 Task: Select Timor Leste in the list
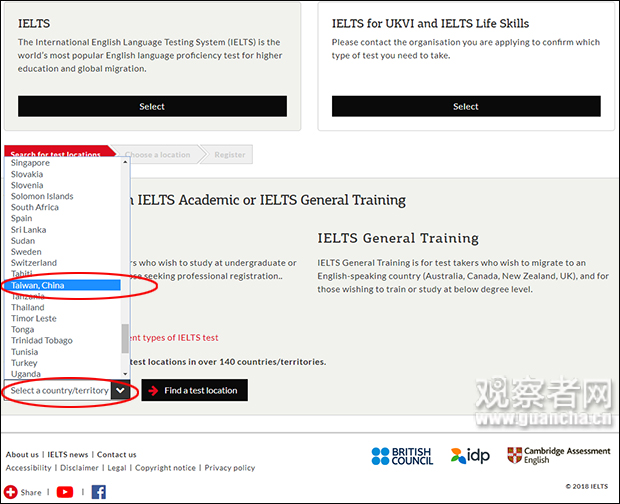[x=62, y=318]
